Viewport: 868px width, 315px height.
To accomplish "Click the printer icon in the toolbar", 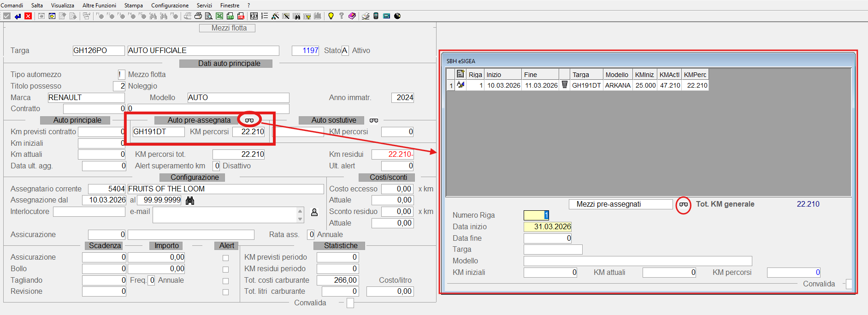I will 198,16.
